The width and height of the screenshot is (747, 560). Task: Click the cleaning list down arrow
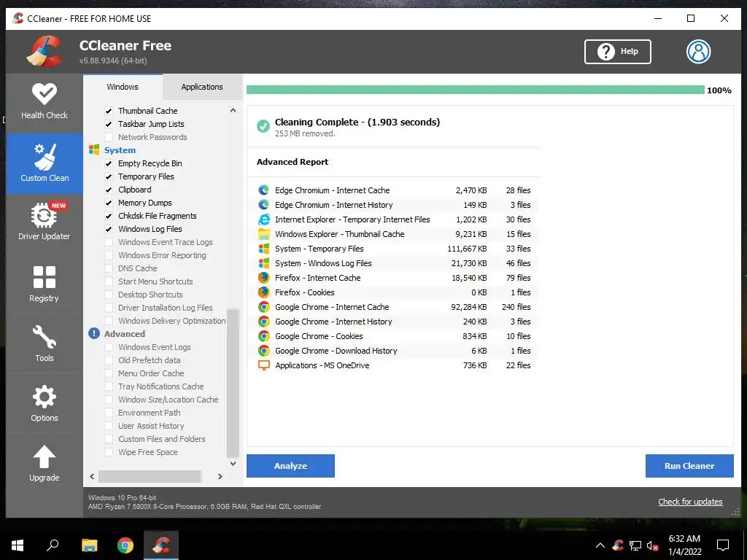pyautogui.click(x=233, y=463)
